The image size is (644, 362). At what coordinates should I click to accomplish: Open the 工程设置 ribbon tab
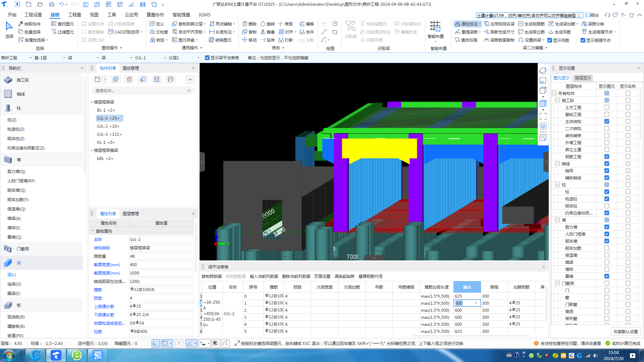point(33,15)
